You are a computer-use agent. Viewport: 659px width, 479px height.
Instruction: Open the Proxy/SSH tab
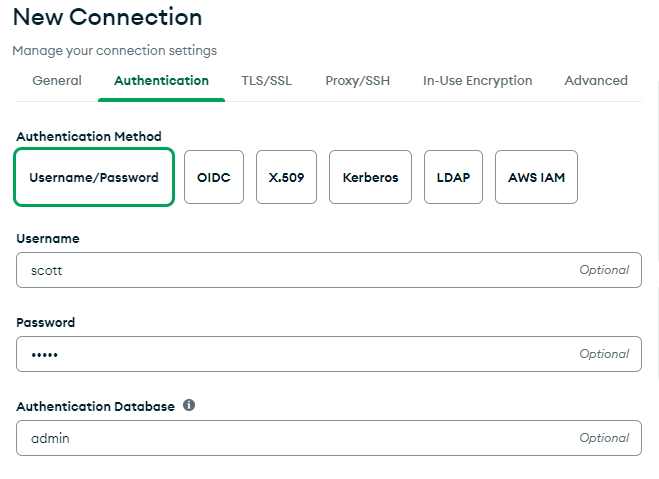(x=357, y=81)
